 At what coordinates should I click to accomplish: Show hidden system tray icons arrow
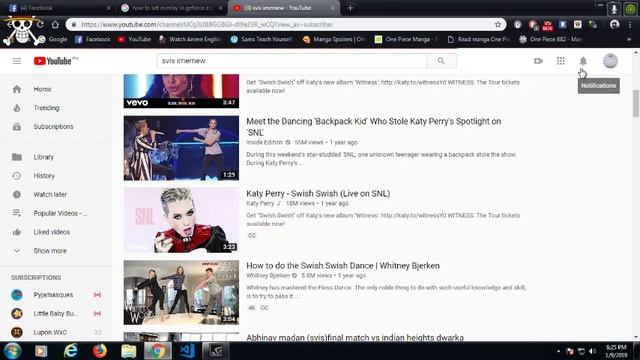coord(558,351)
